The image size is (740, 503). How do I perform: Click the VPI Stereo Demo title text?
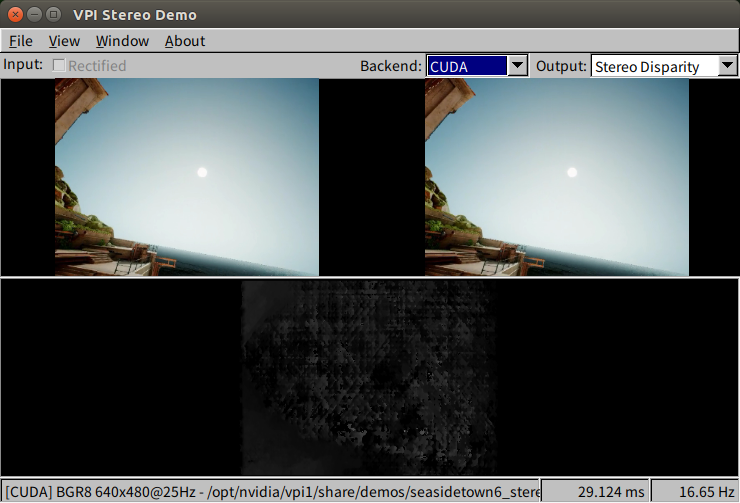click(x=135, y=15)
